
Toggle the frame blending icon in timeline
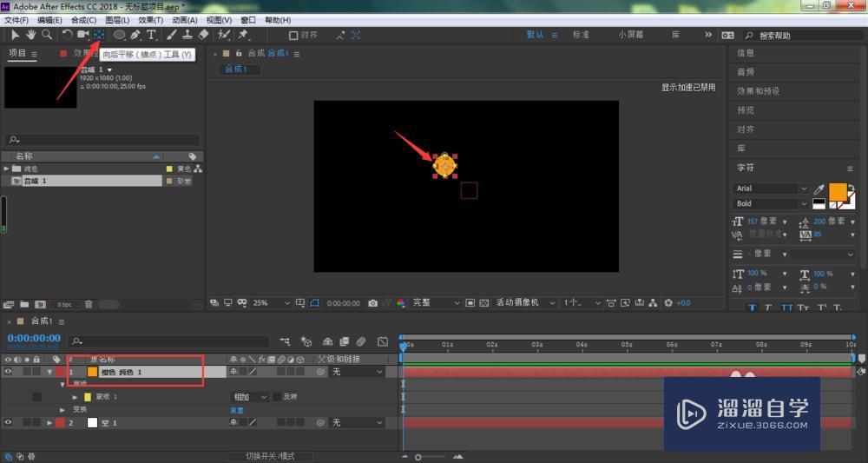point(345,341)
